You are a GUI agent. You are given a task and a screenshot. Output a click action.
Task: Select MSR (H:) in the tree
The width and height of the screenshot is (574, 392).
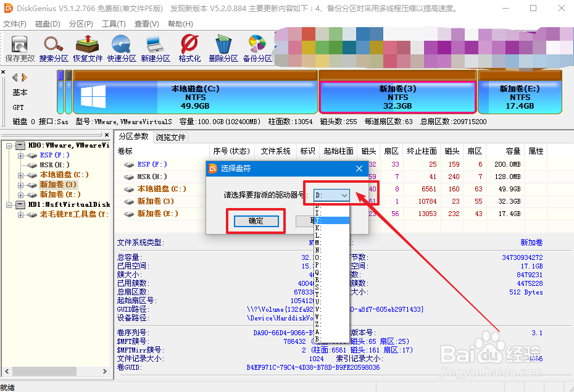(x=54, y=165)
